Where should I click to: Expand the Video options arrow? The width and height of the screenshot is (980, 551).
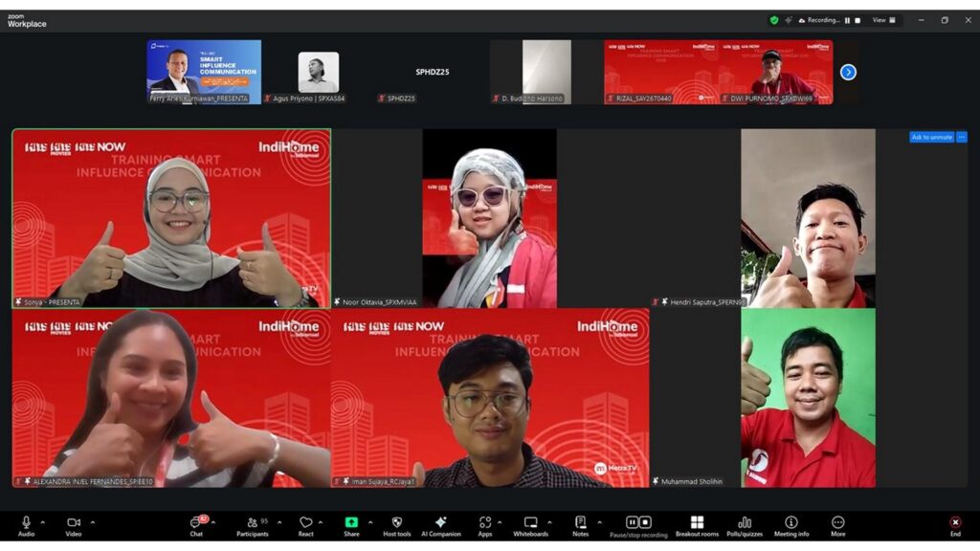point(93,522)
